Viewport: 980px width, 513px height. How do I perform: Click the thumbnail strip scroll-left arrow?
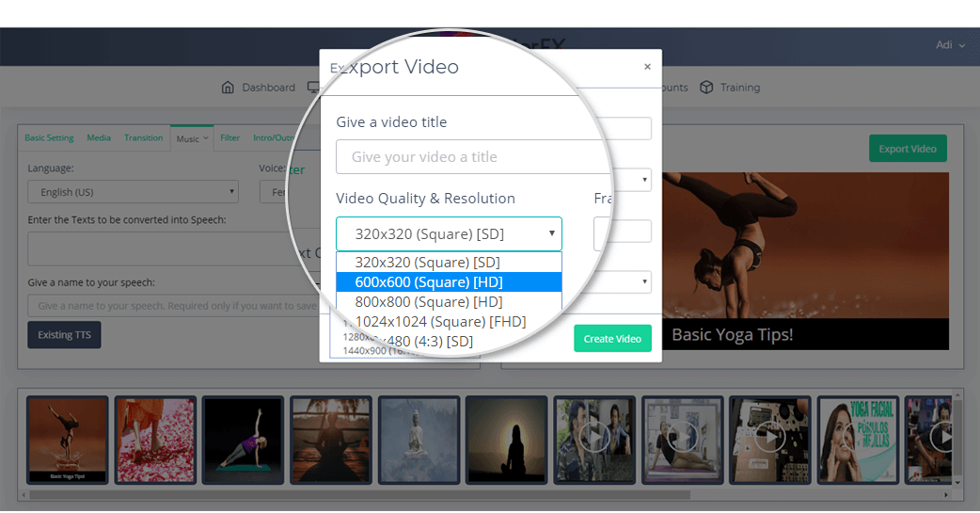(24, 495)
